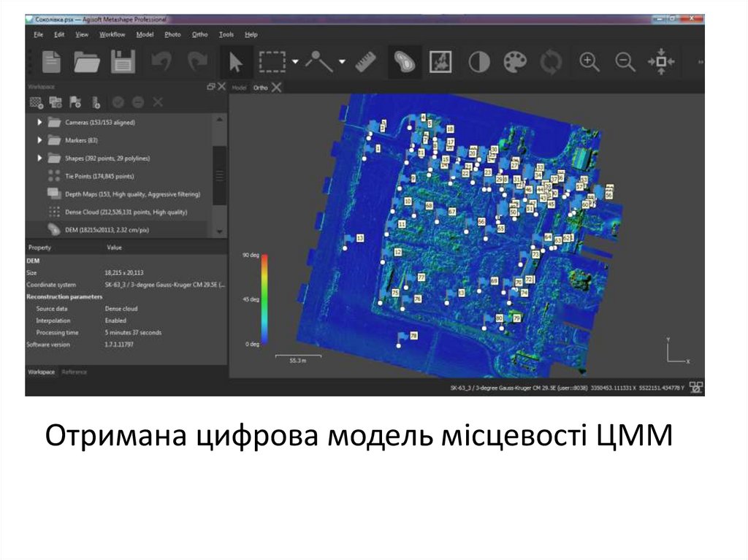The height and width of the screenshot is (560, 748).
Task: Click the Reset view icon
Action: click(x=661, y=61)
